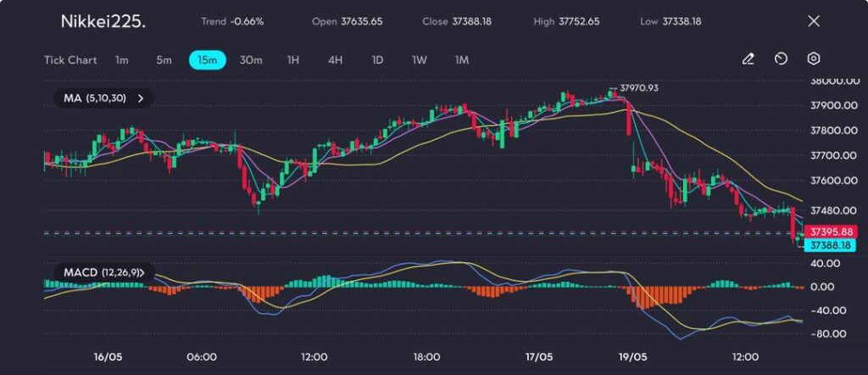The image size is (868, 375).
Task: Open the drawing pencil tool
Action: pyautogui.click(x=748, y=59)
